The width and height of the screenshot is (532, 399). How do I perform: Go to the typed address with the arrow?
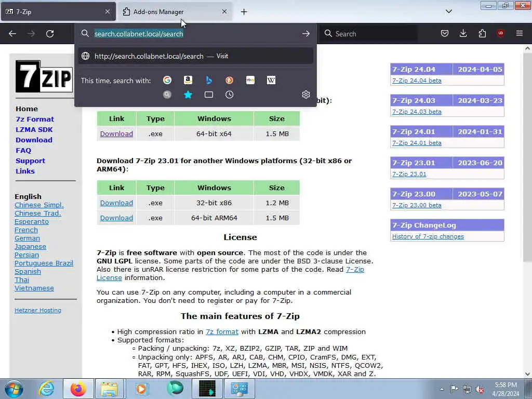point(305,34)
